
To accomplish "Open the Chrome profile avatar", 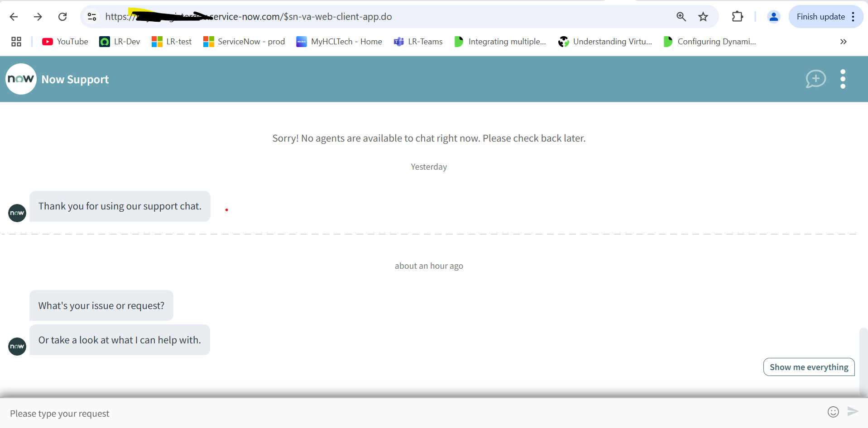I will pos(774,17).
